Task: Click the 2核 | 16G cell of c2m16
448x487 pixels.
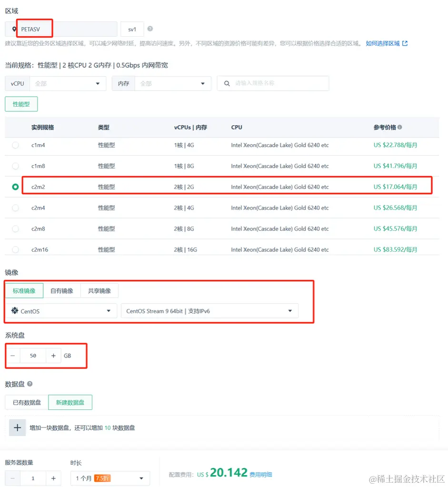Action: point(186,249)
